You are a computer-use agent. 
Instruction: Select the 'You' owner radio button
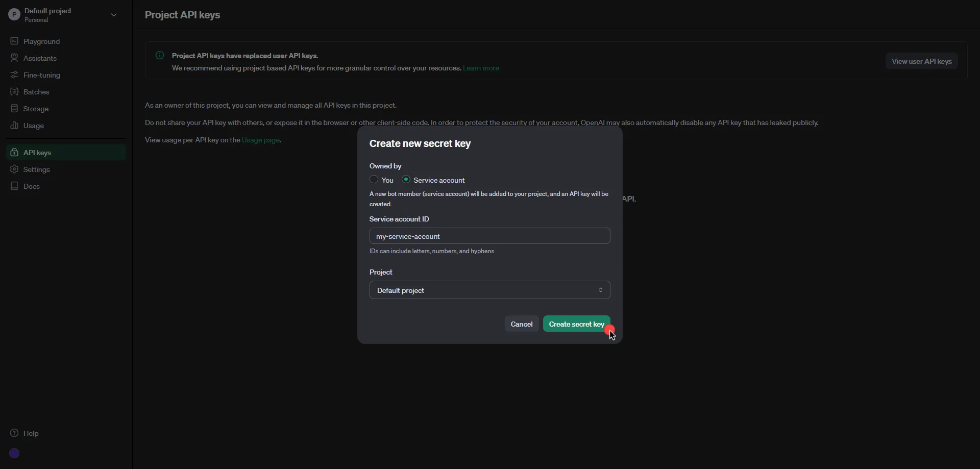tap(374, 180)
